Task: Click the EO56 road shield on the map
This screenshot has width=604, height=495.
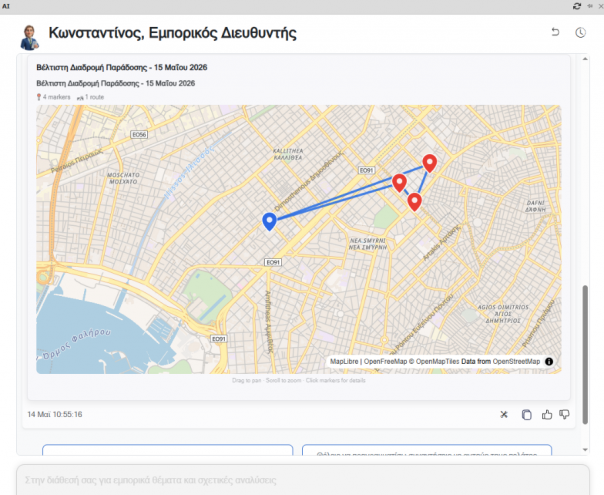Action: click(139, 134)
